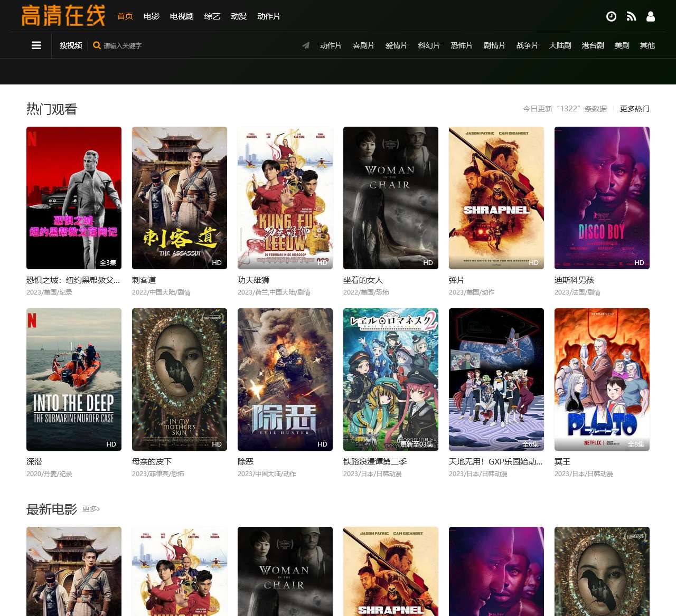Open the watch history clock icon
The image size is (676, 616).
click(x=611, y=16)
